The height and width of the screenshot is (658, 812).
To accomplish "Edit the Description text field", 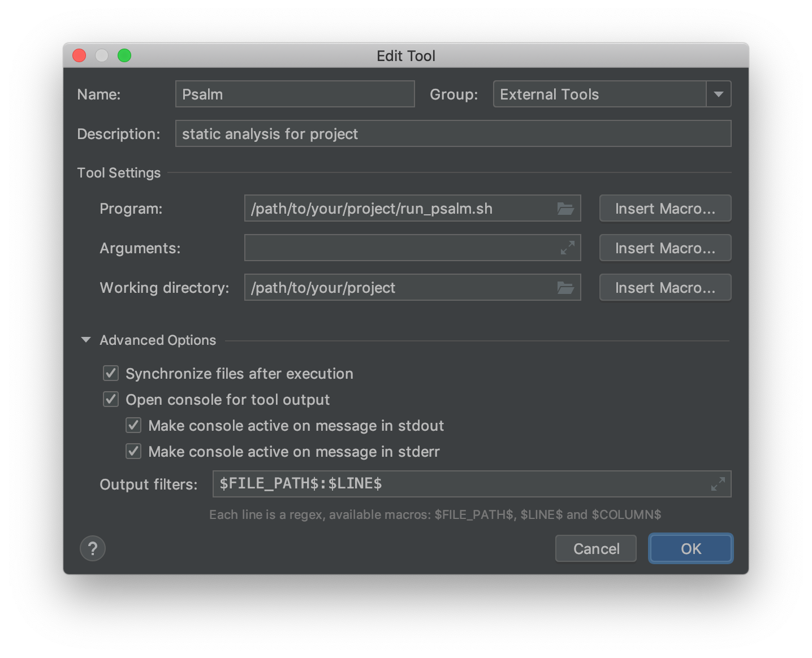I will [x=453, y=134].
